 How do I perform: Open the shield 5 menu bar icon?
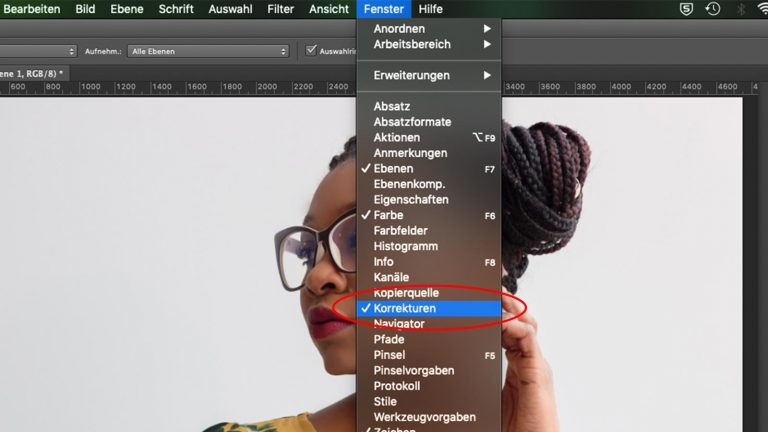(x=686, y=9)
